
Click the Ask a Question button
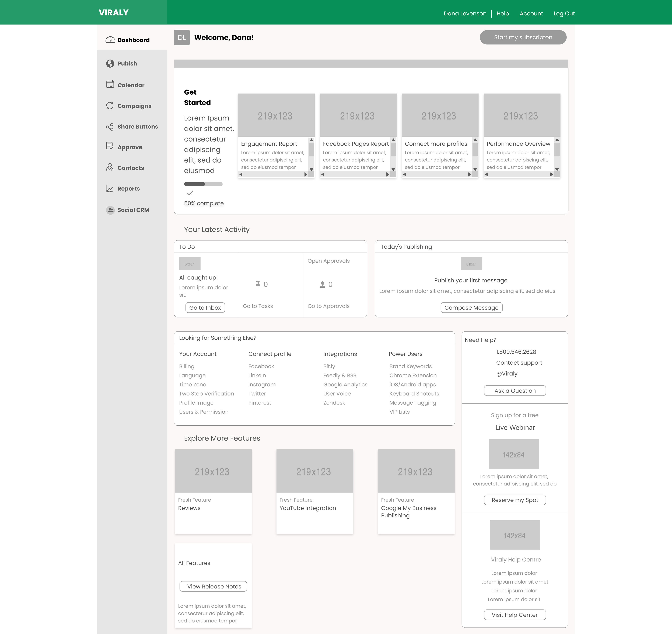point(515,390)
